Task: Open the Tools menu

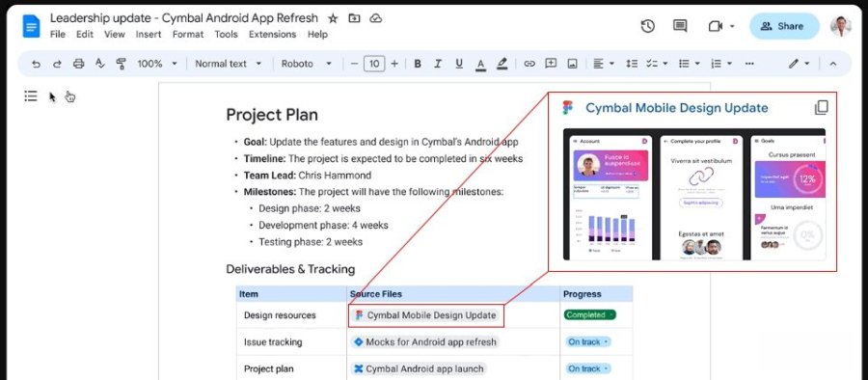Action: coord(226,35)
